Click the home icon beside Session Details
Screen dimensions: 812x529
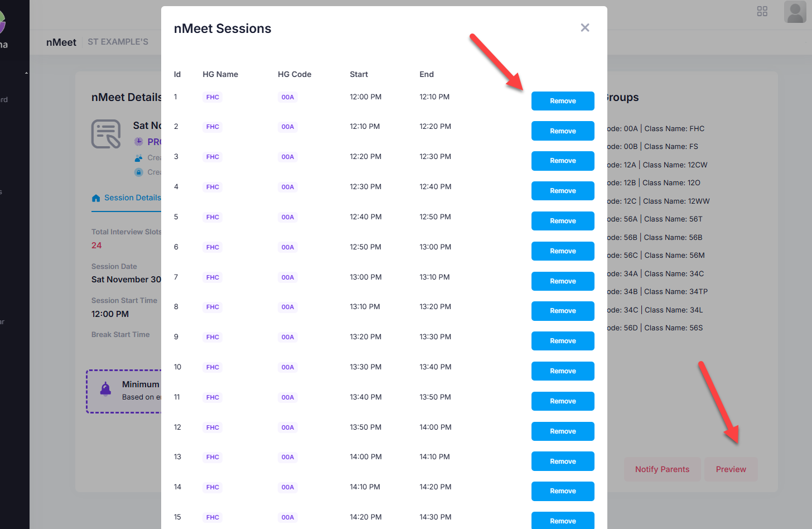coord(96,198)
